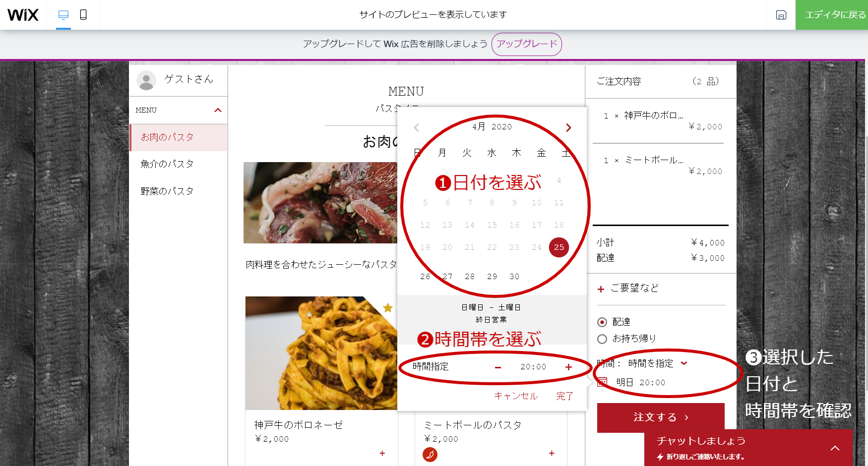Add 神戸牛のボロネーゼ with plus icon

[382, 453]
